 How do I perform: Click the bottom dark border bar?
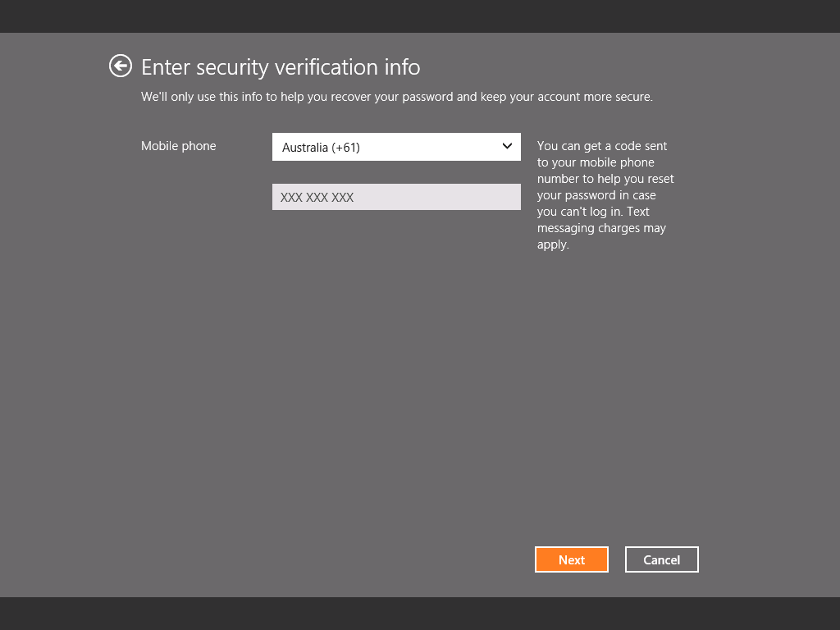pyautogui.click(x=420, y=614)
